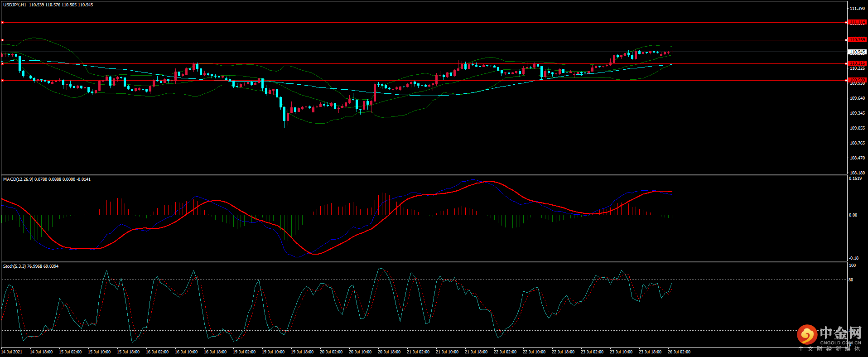868x357 pixels.
Task: Click the 20 Jul 10:00 time axis label
Action: pyautogui.click(x=360, y=352)
